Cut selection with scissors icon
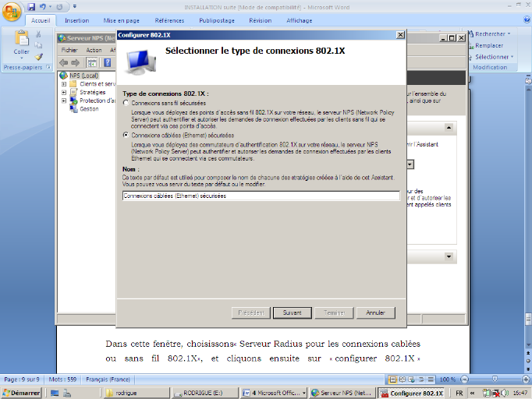This screenshot has width=532, height=399. (x=38, y=34)
